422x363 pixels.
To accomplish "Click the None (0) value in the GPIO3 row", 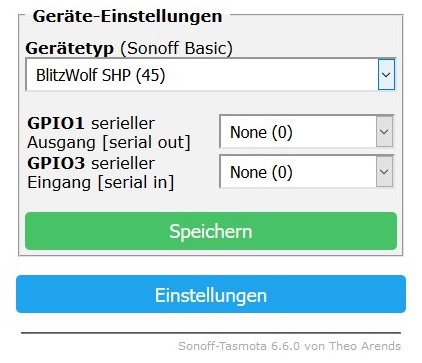I will pyautogui.click(x=261, y=172).
